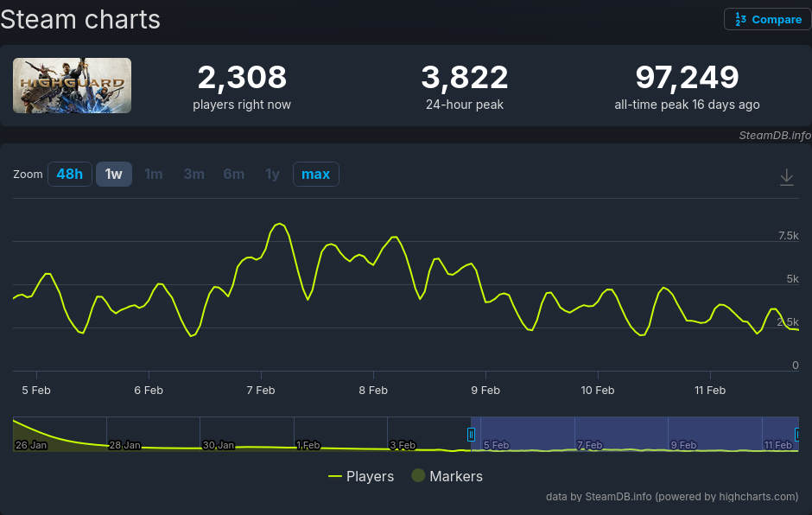Click the 5 Feb x-axis label
The width and height of the screenshot is (812, 515).
(36, 390)
